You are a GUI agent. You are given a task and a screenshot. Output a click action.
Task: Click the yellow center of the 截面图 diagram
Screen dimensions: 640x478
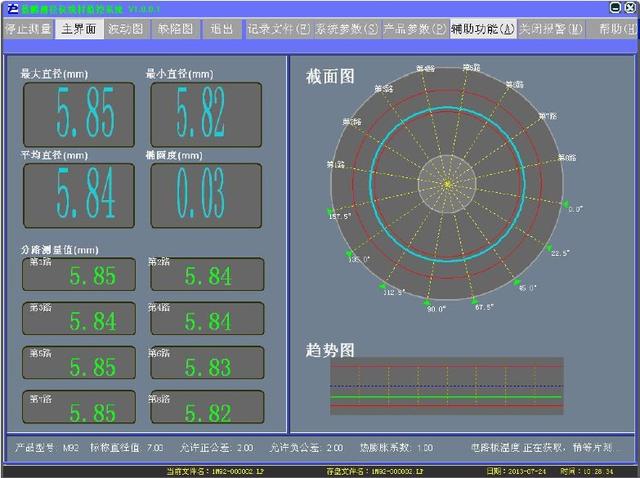click(447, 183)
